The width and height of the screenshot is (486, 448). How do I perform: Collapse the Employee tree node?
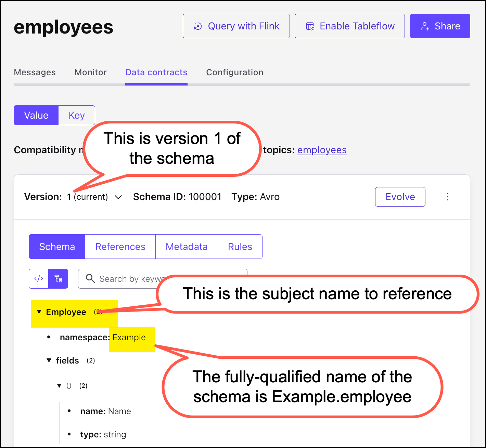[39, 312]
